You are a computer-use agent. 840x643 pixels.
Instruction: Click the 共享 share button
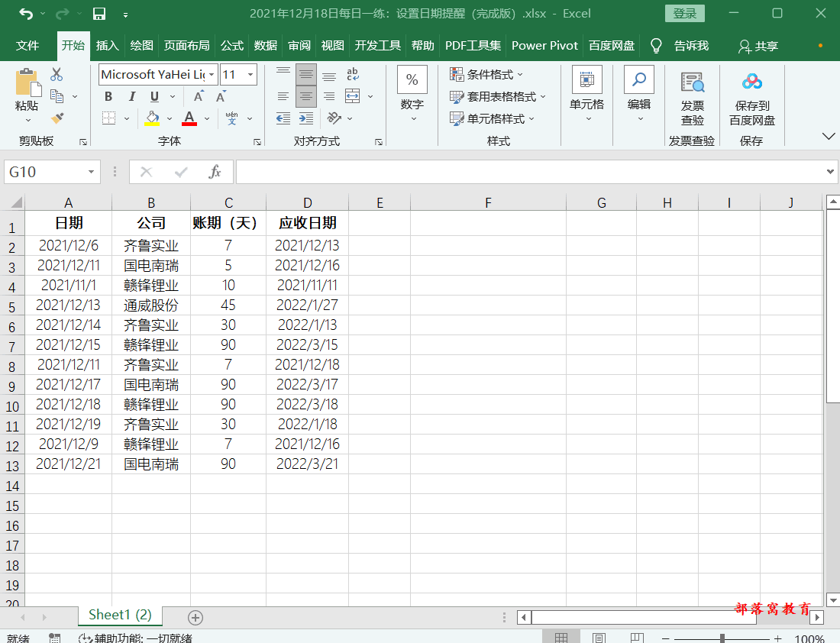(x=757, y=46)
